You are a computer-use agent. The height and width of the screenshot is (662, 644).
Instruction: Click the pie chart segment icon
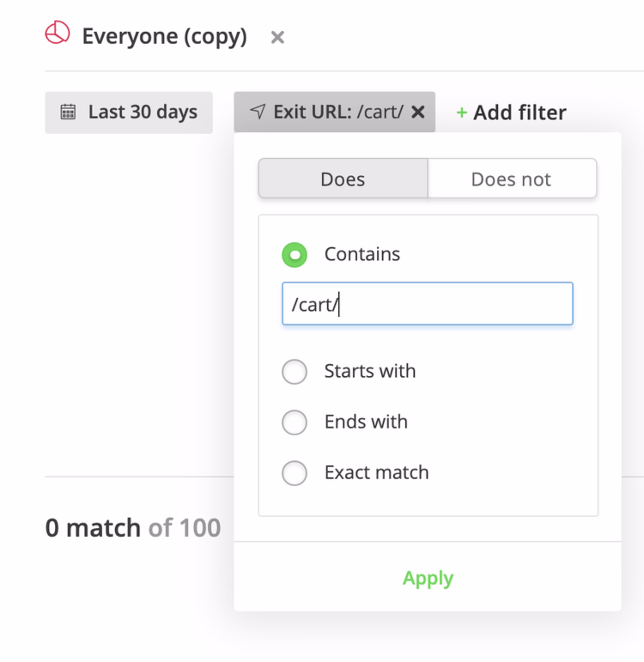tap(58, 33)
